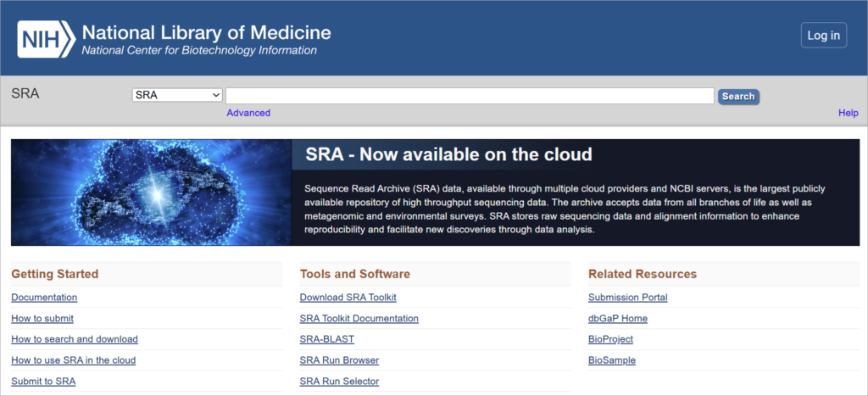Screen dimensions: 868x396
Task: Open the Documentation link
Action: pos(44,298)
